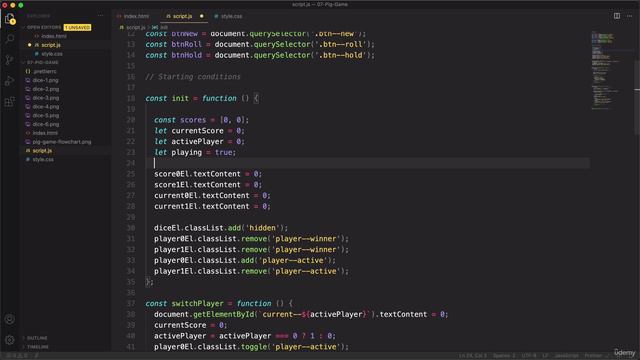Place cursor on empty line 24
Screen dimensions: 640x360
point(367,163)
